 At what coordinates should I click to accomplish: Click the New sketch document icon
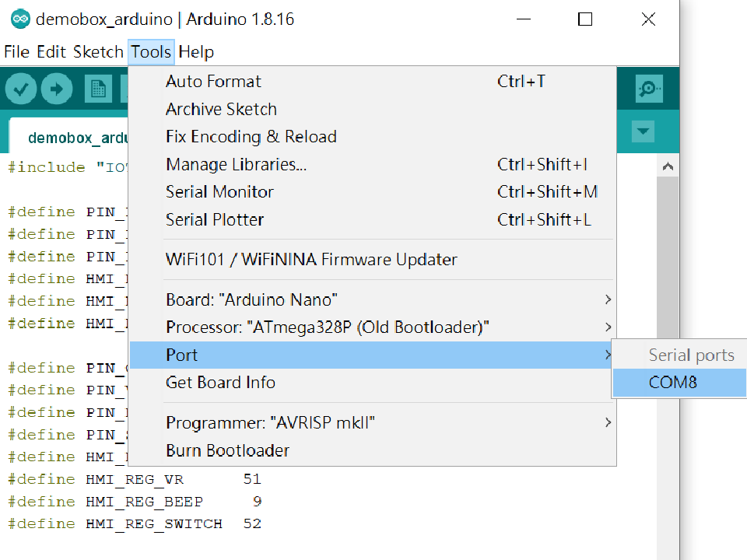[x=98, y=89]
